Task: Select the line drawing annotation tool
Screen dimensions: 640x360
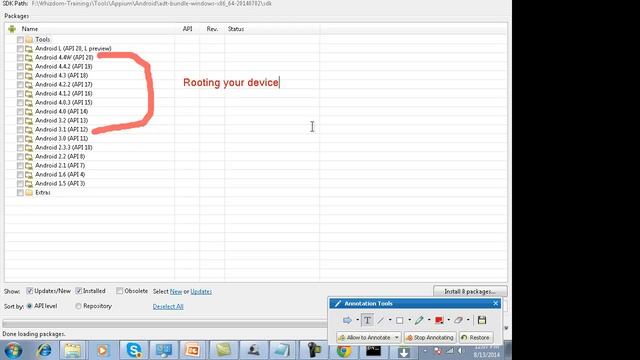Action: click(x=380, y=320)
